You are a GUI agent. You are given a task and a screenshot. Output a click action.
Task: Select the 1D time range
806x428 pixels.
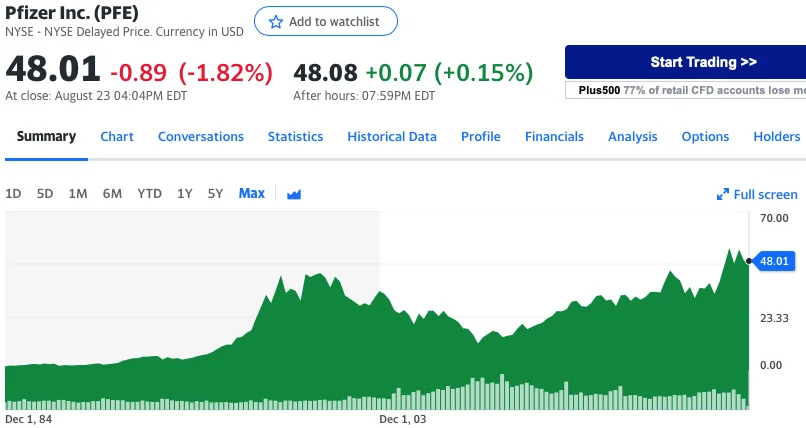point(13,194)
